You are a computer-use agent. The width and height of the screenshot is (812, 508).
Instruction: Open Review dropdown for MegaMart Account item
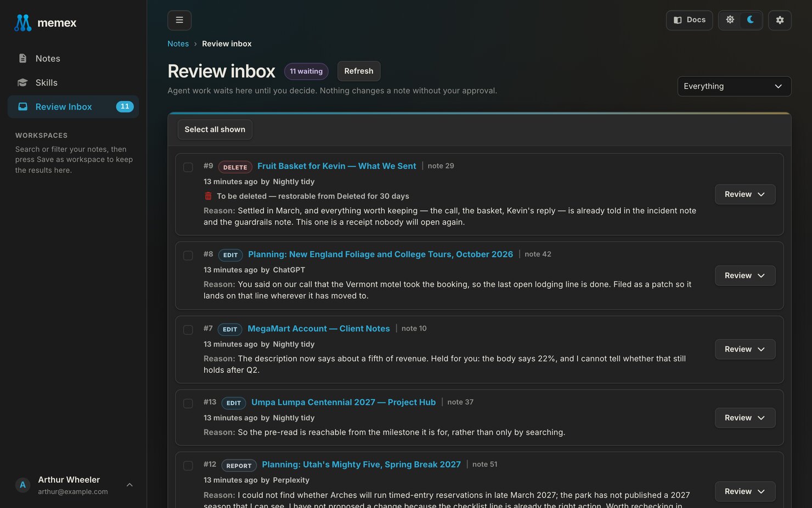click(745, 349)
